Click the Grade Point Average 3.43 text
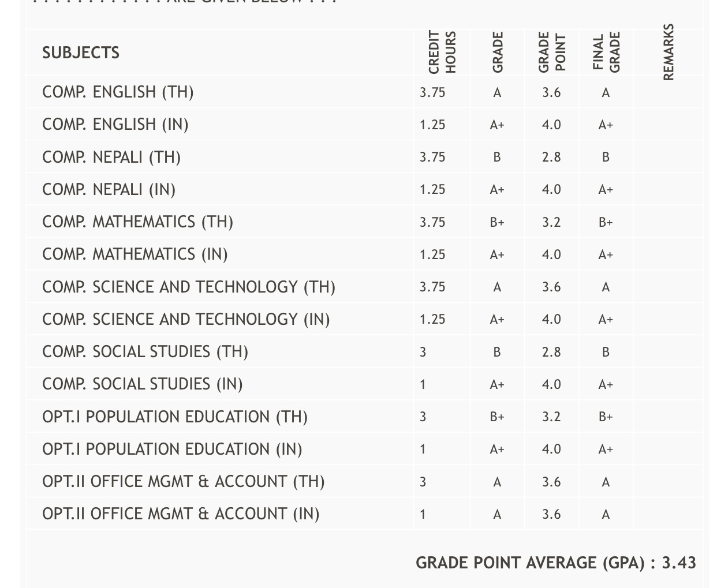Screen dimensions: 717x588 pos(555,563)
